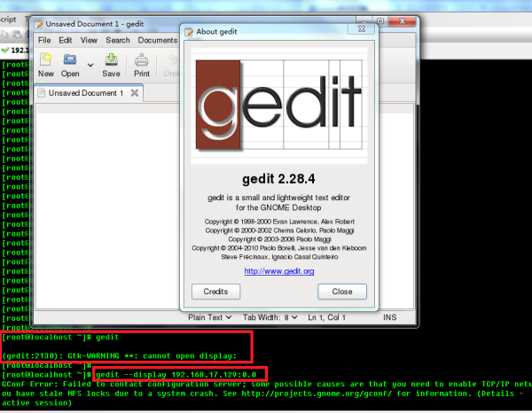532x413 pixels.
Task: Click the Credits button in About dialog
Action: (x=215, y=292)
